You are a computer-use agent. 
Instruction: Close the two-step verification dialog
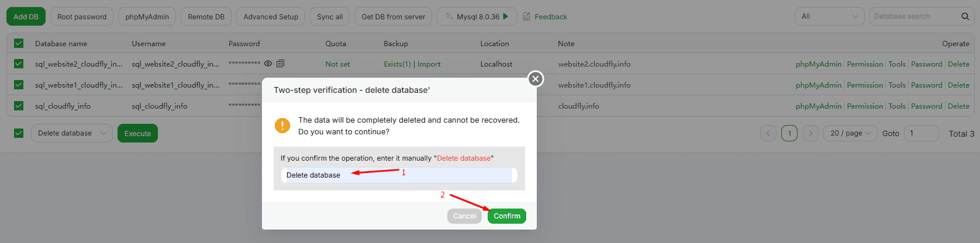535,79
